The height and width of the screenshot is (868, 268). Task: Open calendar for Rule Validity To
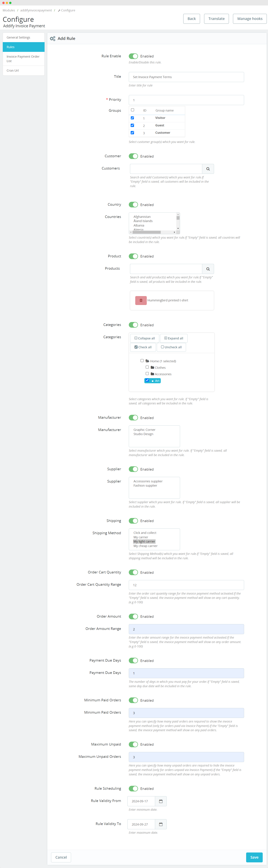(x=161, y=824)
